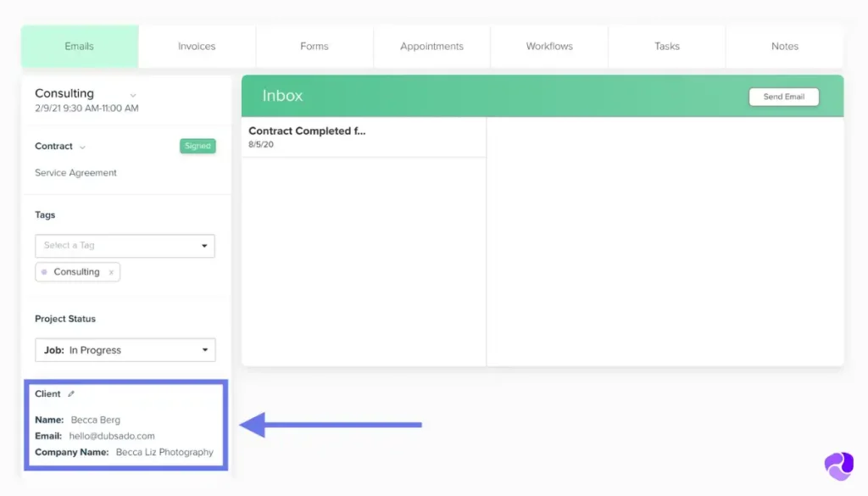Click the Consulting tag's purple color dot
Viewport: 868px width, 496px height.
(x=44, y=272)
